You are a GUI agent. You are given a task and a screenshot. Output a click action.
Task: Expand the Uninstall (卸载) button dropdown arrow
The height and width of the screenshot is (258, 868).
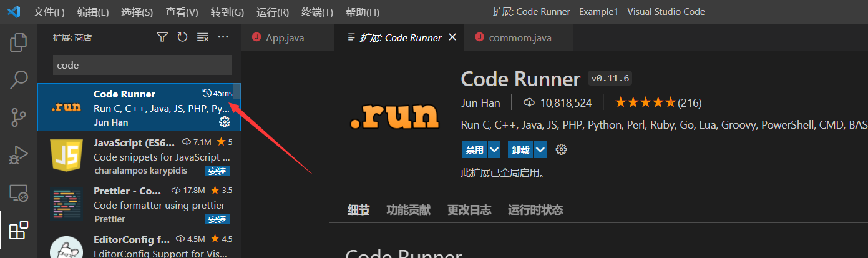click(540, 150)
